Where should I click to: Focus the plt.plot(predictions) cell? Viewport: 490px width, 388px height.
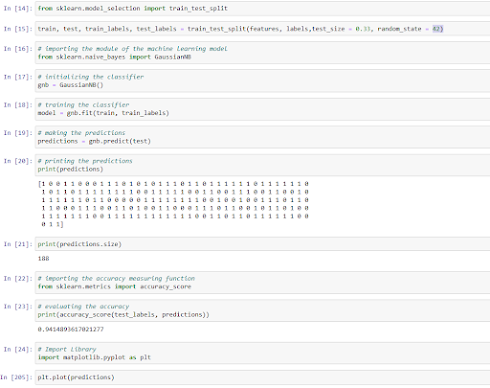(x=262, y=377)
